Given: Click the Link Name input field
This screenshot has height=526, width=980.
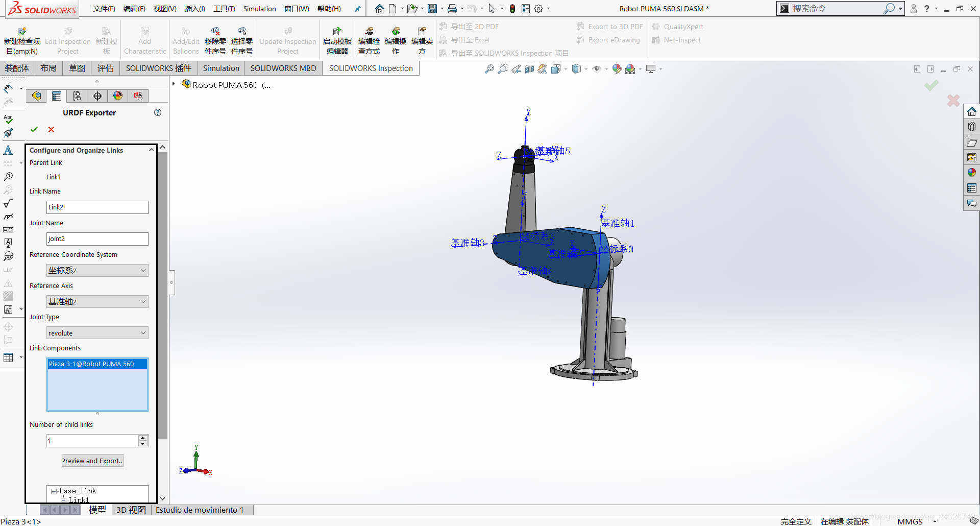Looking at the screenshot, I should (x=97, y=207).
